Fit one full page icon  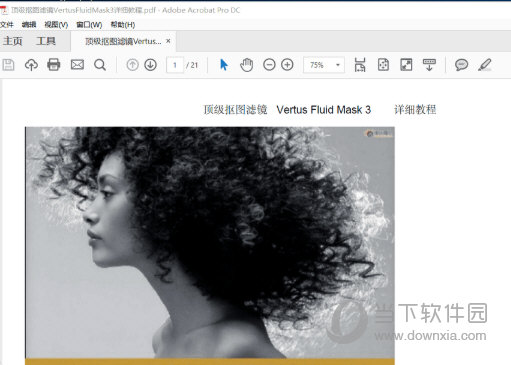383,65
